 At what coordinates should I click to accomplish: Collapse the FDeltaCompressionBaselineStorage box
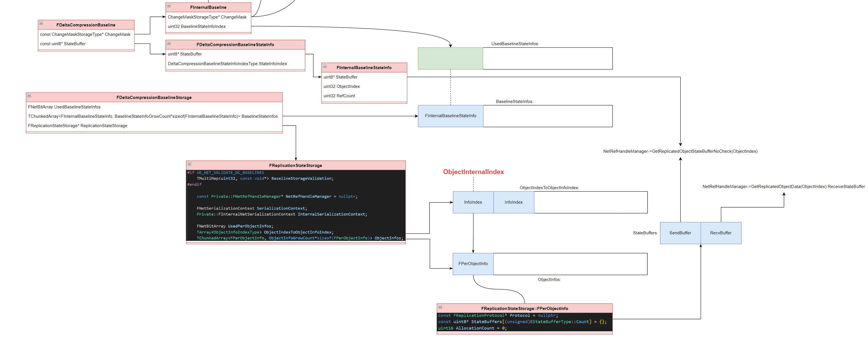(x=29, y=96)
